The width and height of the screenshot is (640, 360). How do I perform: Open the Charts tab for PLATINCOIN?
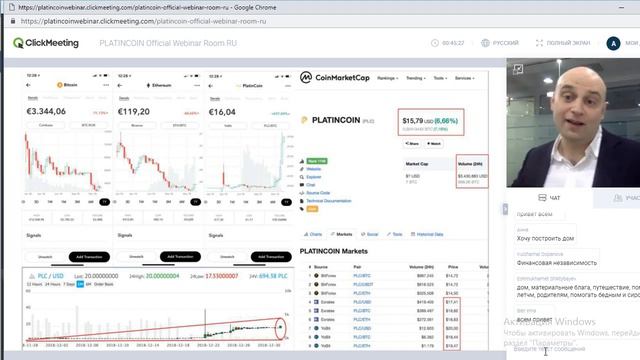(x=313, y=234)
